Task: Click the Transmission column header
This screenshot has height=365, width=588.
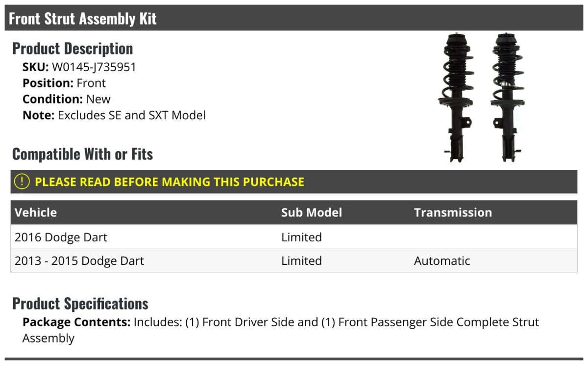Action: pos(453,212)
